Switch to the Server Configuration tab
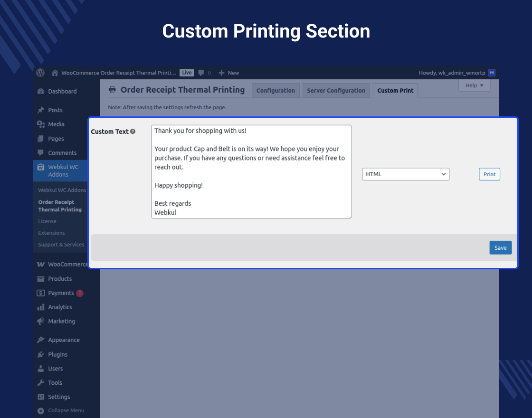532x418 pixels. [336, 91]
